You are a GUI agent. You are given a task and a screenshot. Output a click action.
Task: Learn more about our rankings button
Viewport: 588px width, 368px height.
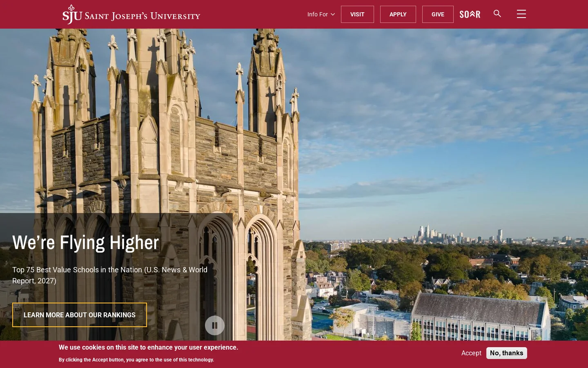tap(80, 315)
